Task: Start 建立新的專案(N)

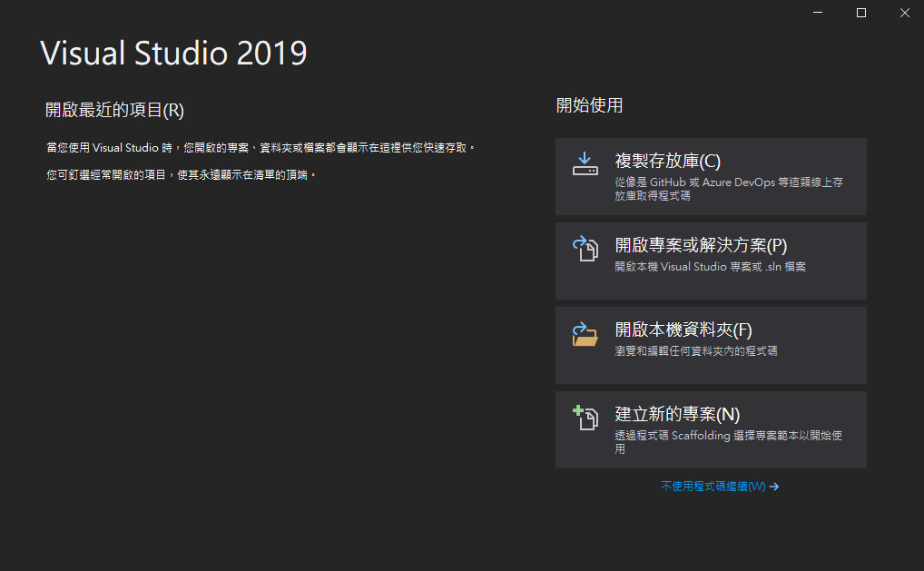Action: pyautogui.click(x=711, y=429)
